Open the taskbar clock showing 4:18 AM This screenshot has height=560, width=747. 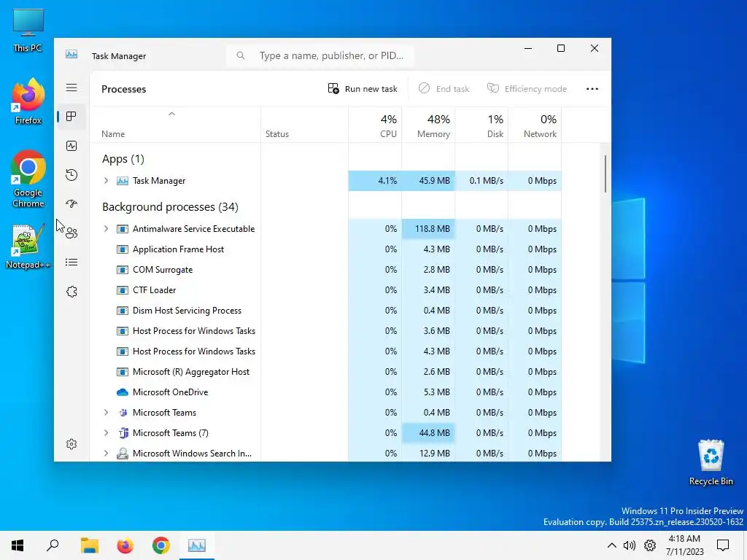684,545
